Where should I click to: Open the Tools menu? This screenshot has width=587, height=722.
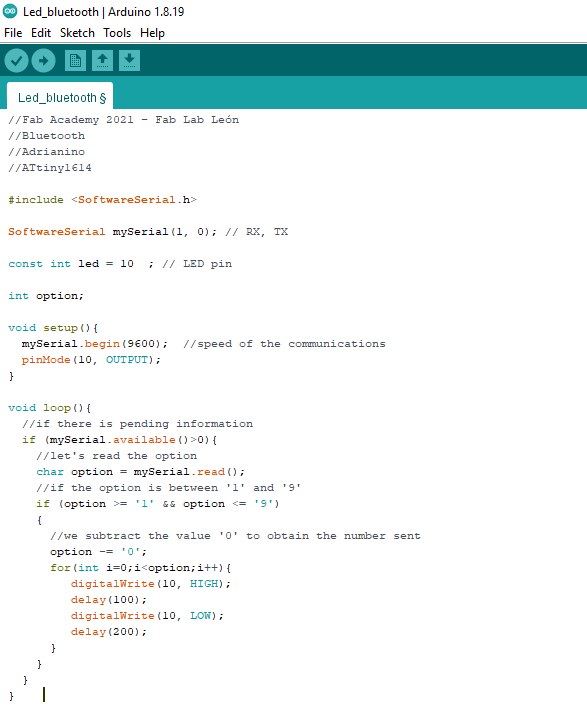(x=117, y=33)
